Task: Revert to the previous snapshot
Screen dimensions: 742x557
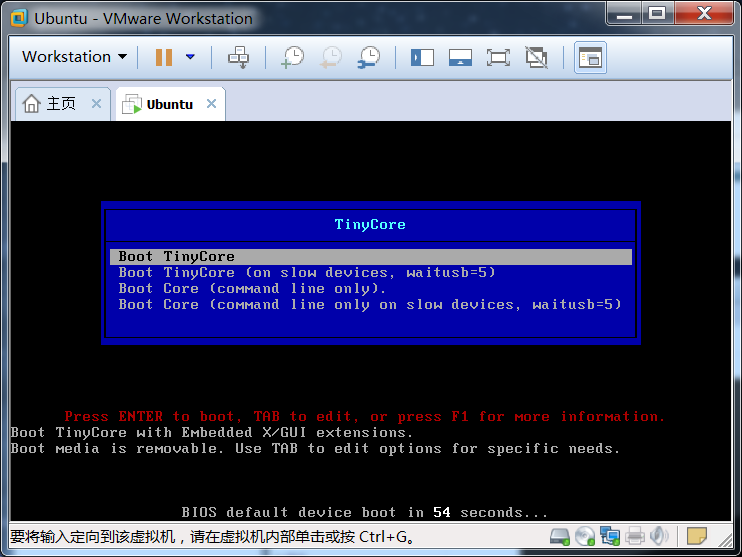Action: coord(331,57)
